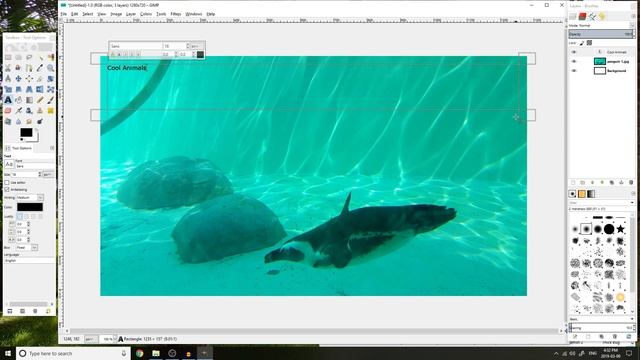Select the Heal tool
The width and height of the screenshot is (640, 360).
(x=51, y=110)
